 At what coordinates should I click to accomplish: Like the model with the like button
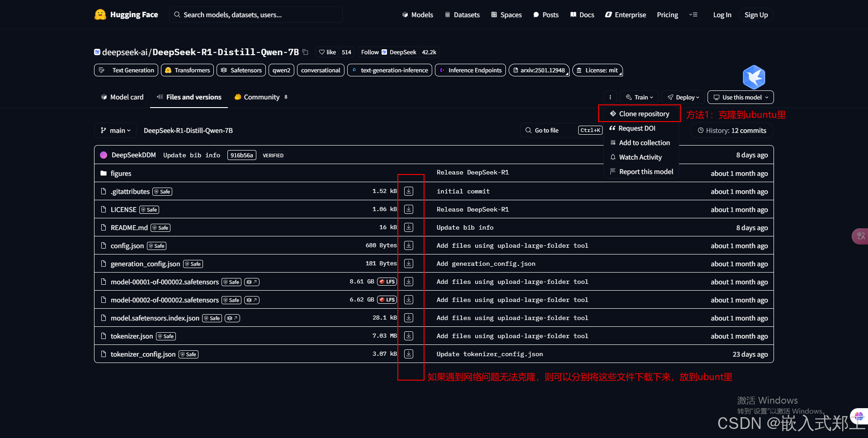tap(327, 52)
